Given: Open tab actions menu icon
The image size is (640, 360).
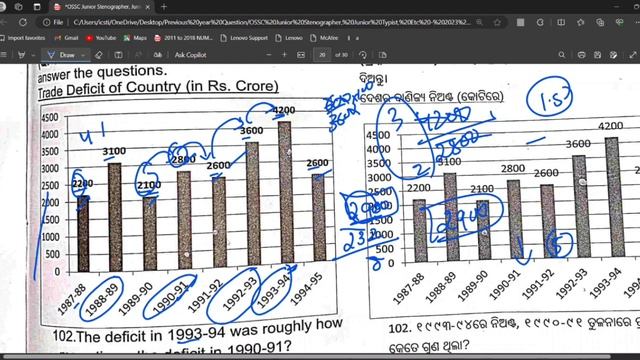Looking at the screenshot, I should tap(37, 7).
